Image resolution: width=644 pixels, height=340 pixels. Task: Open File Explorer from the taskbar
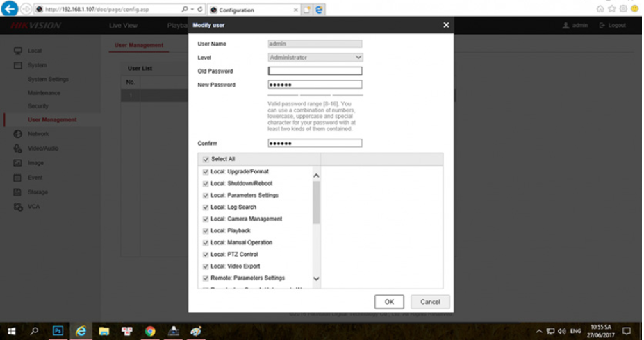[104, 331]
